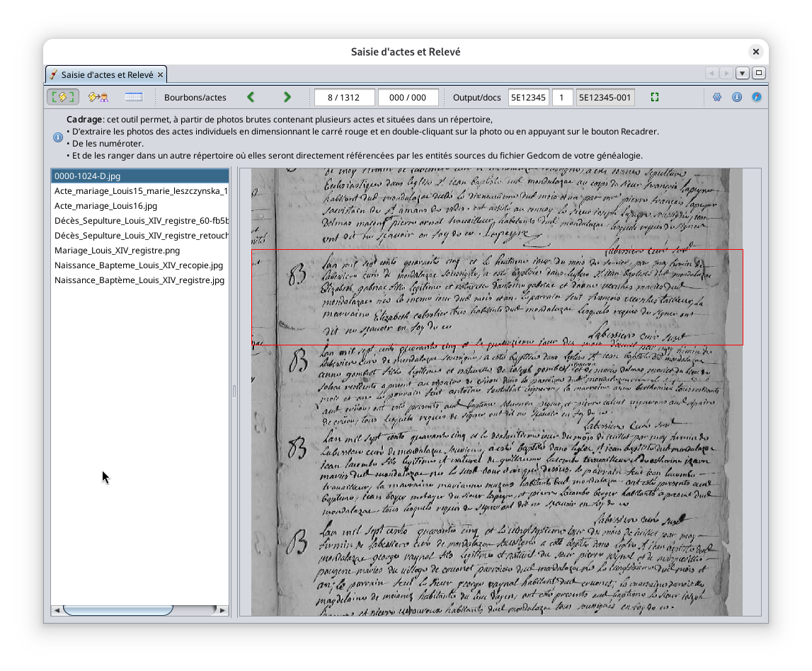Screen dimensions: 812x671
Task: Open the tab list dropdown arrow
Action: [743, 73]
